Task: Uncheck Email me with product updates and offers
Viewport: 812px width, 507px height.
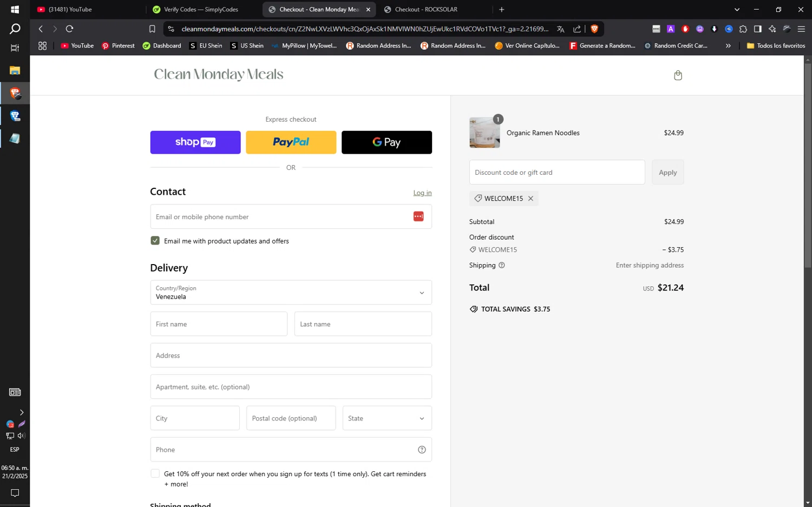Action: click(x=155, y=241)
